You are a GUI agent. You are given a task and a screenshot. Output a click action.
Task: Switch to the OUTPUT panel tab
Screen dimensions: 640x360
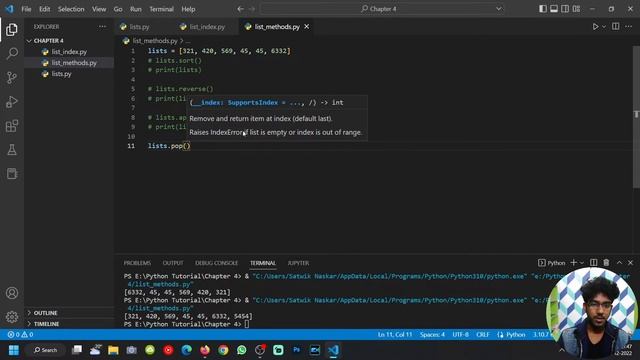pyautogui.click(x=173, y=263)
